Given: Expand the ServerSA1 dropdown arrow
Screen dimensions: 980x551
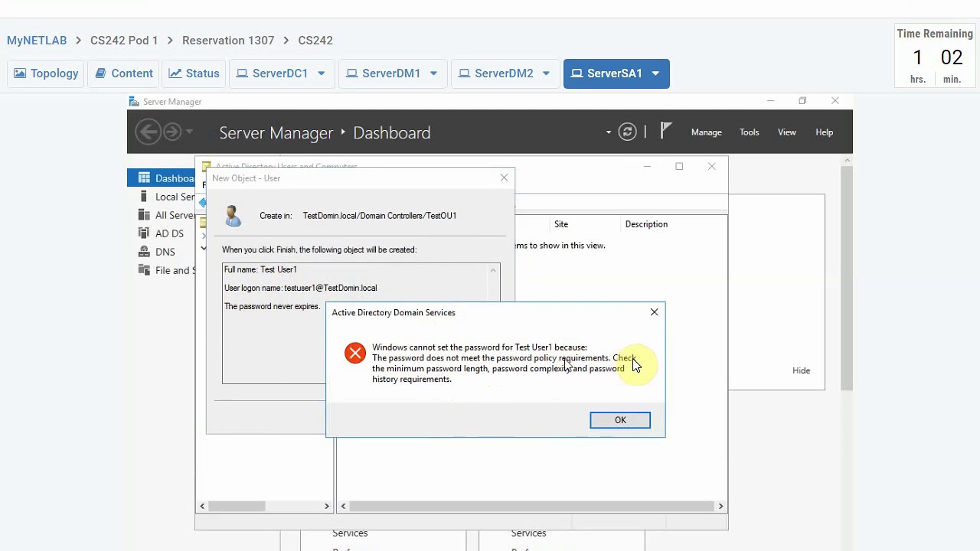Looking at the screenshot, I should tap(655, 73).
